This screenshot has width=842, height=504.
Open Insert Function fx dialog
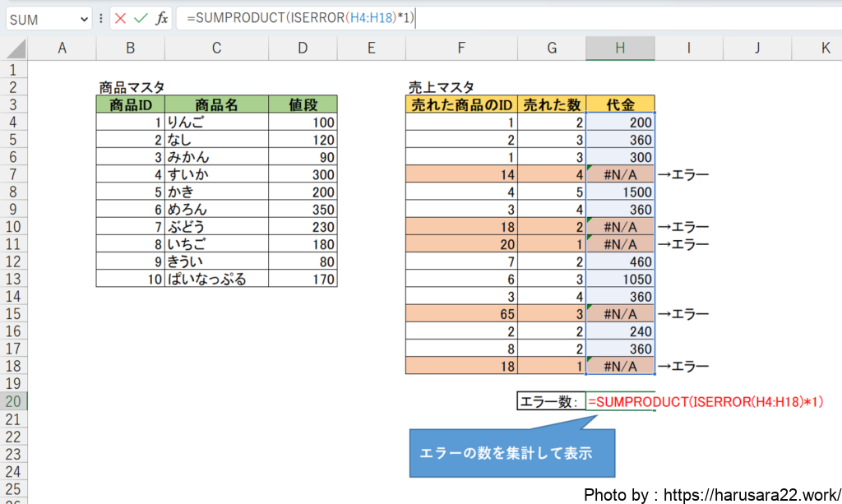(x=161, y=18)
